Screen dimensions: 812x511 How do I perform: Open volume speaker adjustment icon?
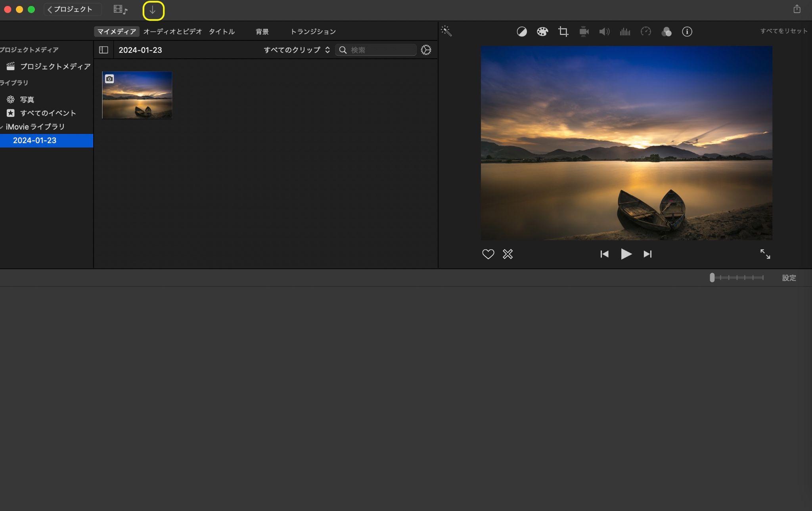[604, 32]
